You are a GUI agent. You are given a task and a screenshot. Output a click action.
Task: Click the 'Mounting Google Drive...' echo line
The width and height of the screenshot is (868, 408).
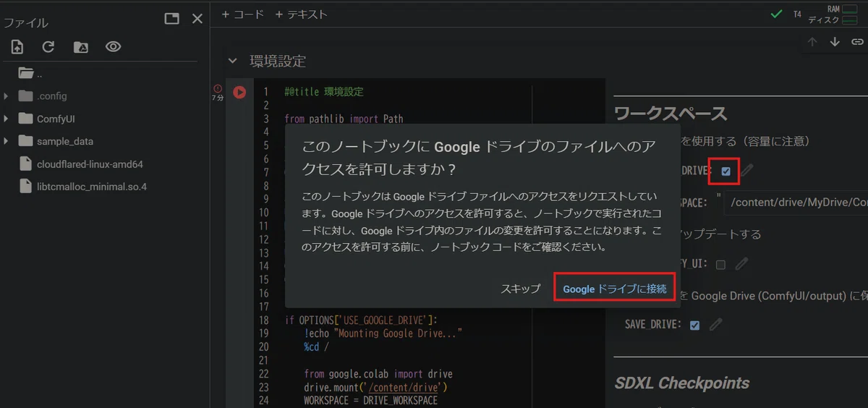pos(383,333)
